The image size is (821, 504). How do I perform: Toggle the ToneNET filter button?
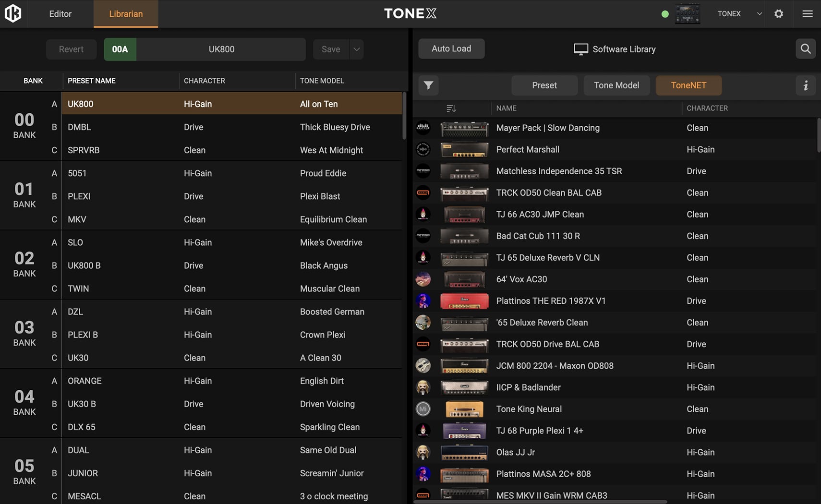click(x=688, y=85)
